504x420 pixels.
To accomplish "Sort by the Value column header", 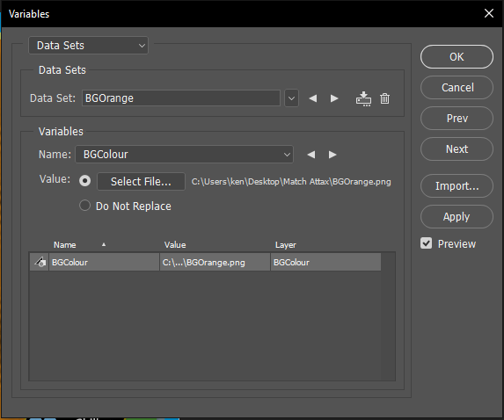I will 175,245.
